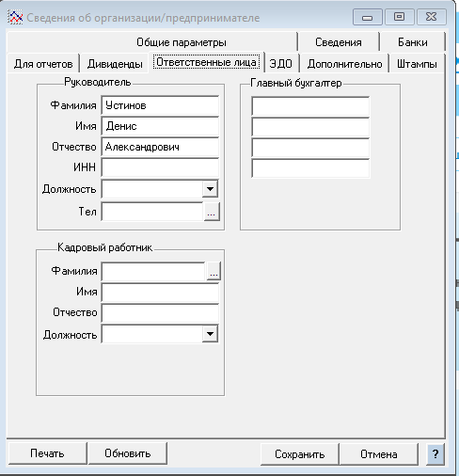459x476 pixels.
Task: Open the Сведения tab
Action: pyautogui.click(x=339, y=42)
